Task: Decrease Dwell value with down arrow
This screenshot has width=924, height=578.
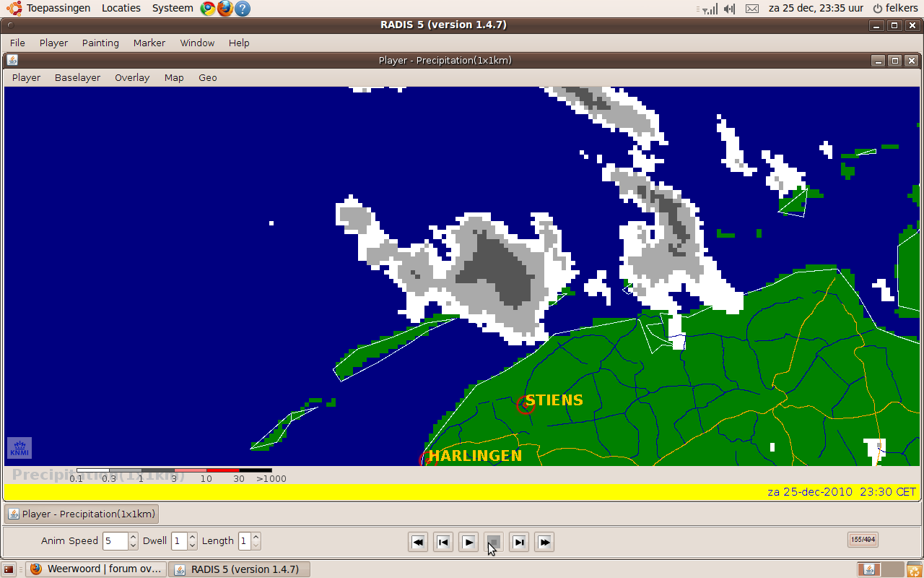Action: tap(192, 545)
